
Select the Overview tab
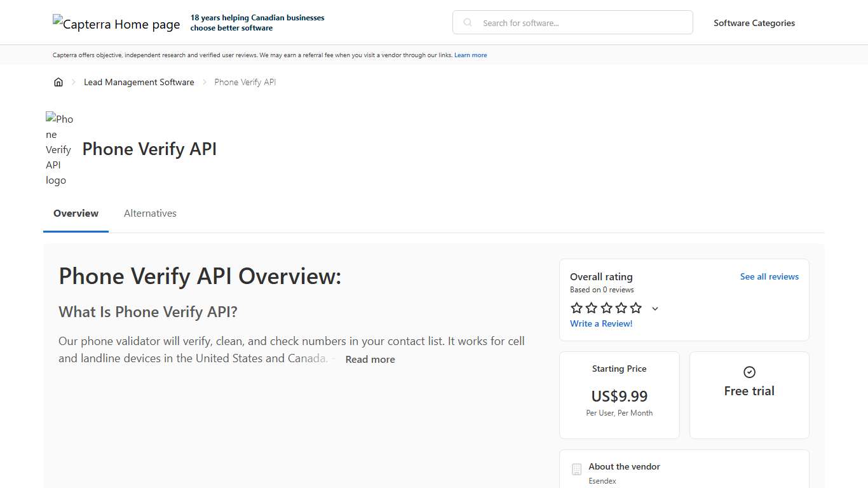(x=76, y=213)
